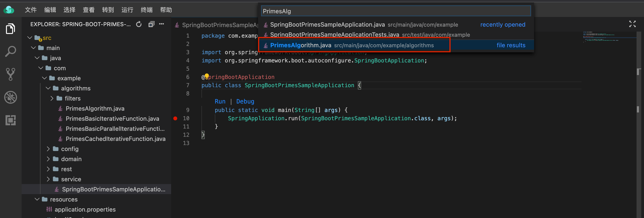Refresh the Explorer tree
This screenshot has width=644, height=218.
(x=139, y=24)
